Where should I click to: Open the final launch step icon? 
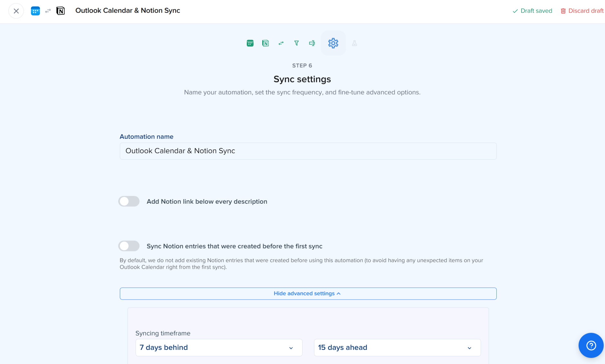pos(354,43)
